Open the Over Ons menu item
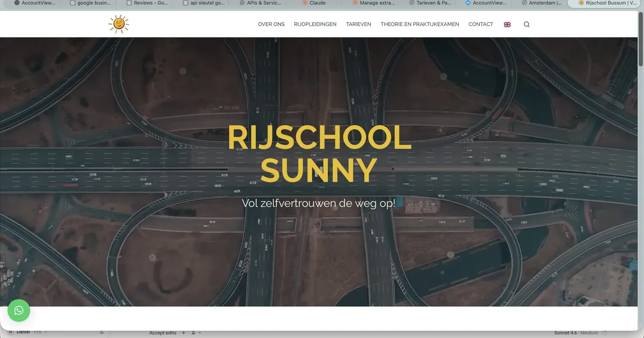644x338 pixels. click(271, 24)
